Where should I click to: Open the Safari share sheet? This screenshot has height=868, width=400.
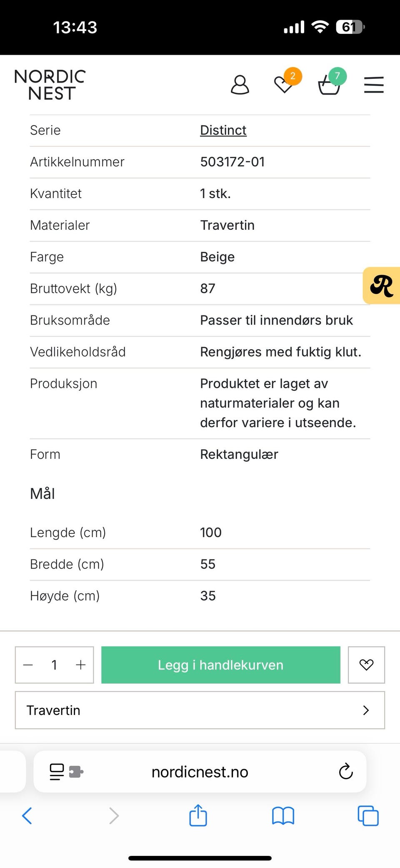[198, 815]
